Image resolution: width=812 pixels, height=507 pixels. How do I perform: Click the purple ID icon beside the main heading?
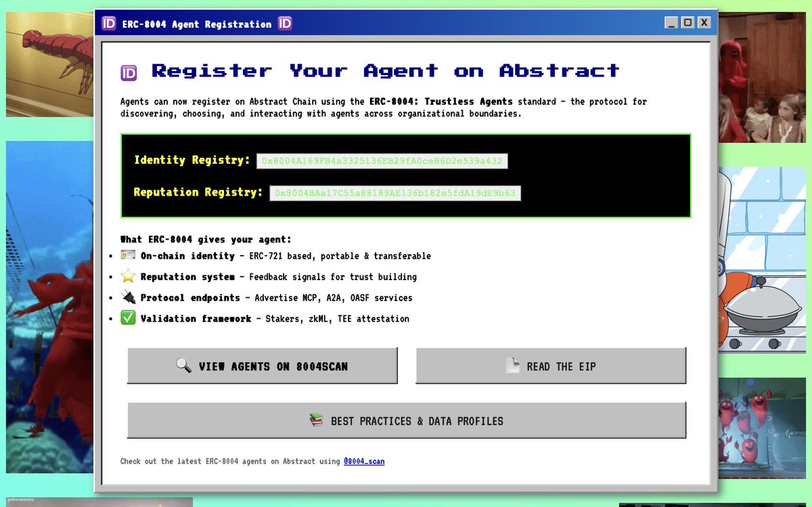pos(129,73)
